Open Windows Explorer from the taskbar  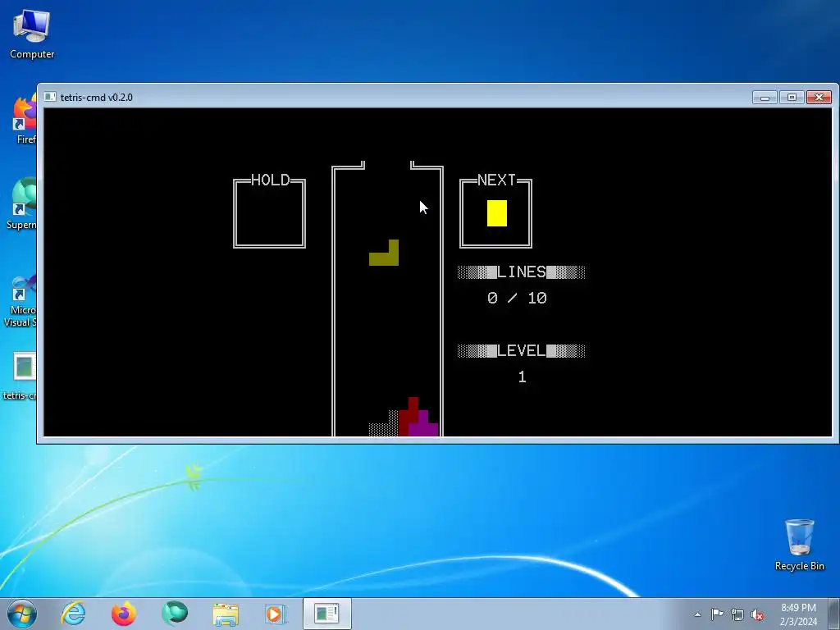[226, 614]
